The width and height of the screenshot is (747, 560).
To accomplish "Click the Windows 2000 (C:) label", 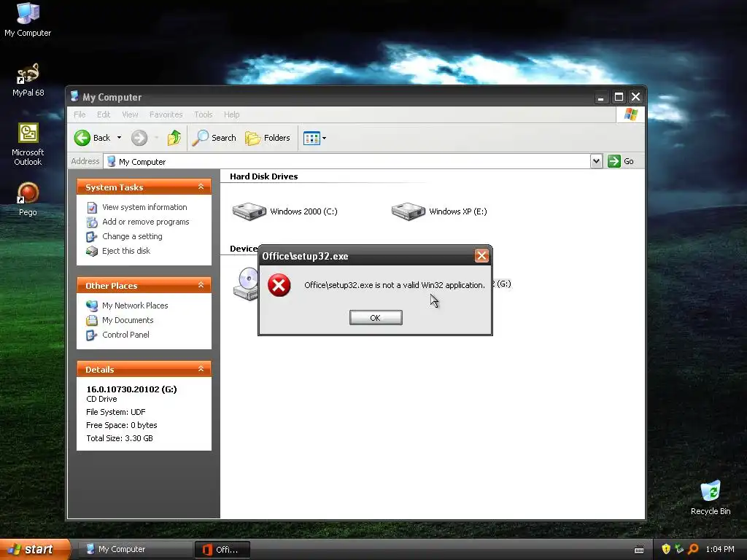I will coord(303,211).
